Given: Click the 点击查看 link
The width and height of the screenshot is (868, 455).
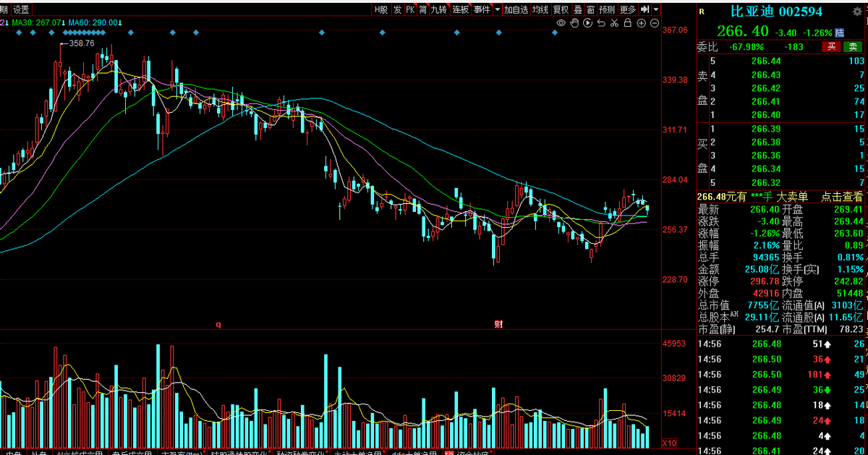Looking at the screenshot, I should (842, 197).
